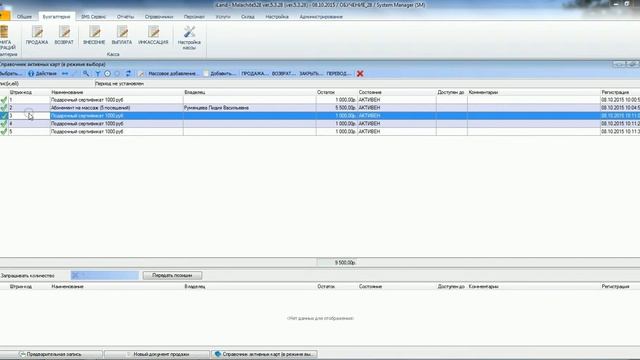The image size is (640, 360).
Task: Click Массовое добавление toolbar button
Action: pos(173,74)
